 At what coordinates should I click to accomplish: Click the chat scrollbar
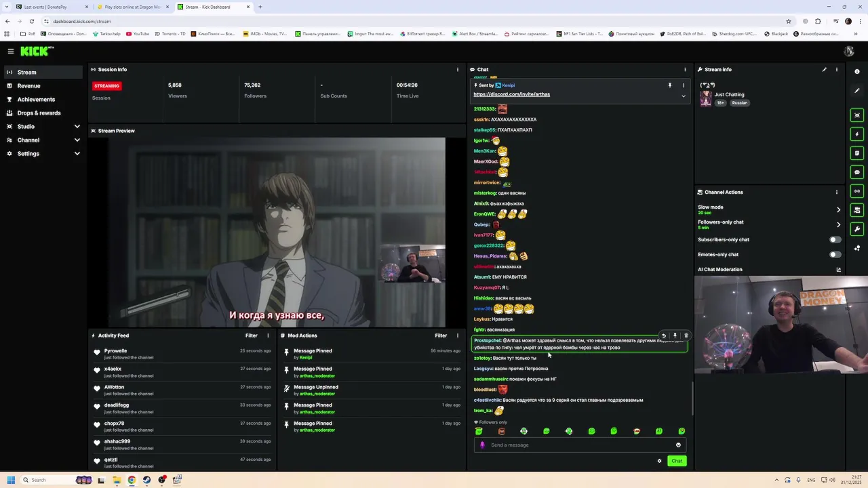tap(692, 399)
